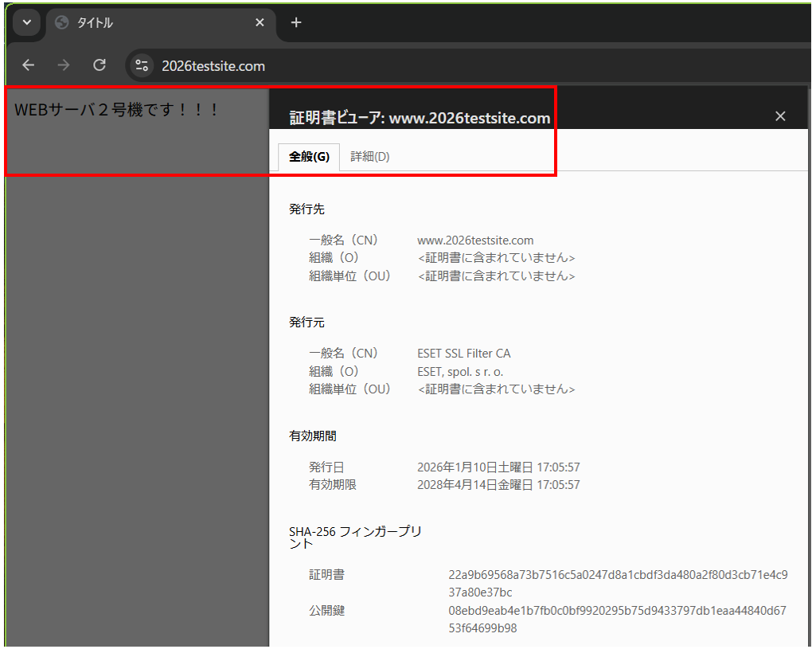The width and height of the screenshot is (812, 653).
Task: Close the certificate viewer dialog
Action: click(x=780, y=116)
